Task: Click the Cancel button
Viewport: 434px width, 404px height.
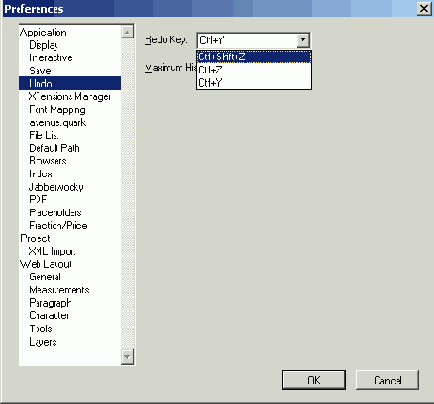Action: tap(387, 380)
